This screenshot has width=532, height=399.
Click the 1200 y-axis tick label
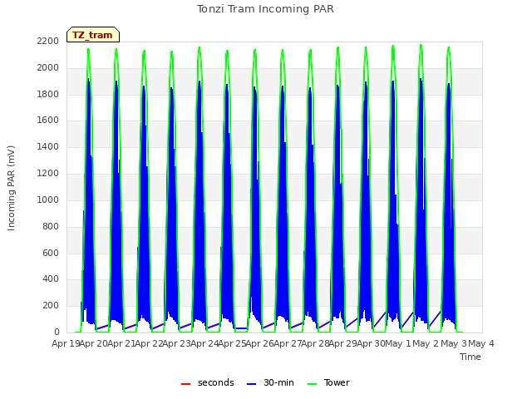click(48, 173)
